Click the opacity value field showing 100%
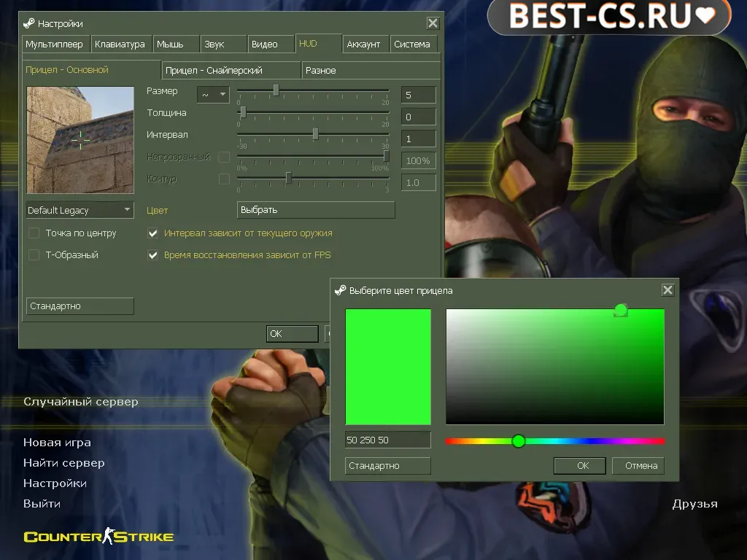 [418, 160]
